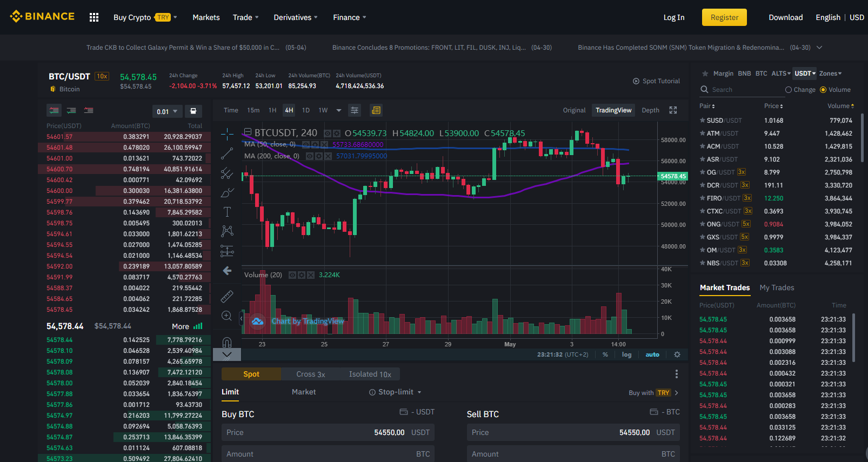Select the Volume radio option

(x=835, y=90)
